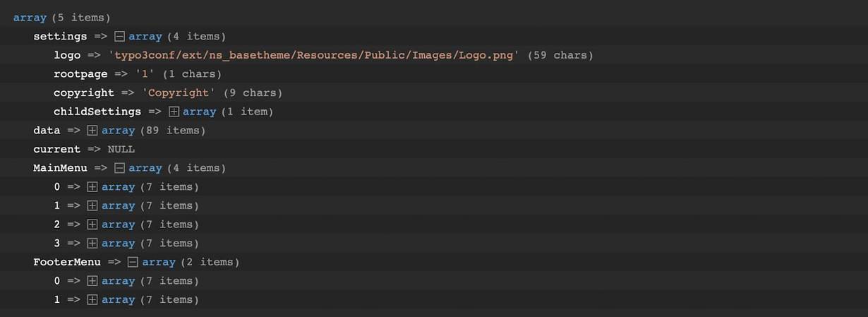Click the 'childSettings' key

point(97,112)
